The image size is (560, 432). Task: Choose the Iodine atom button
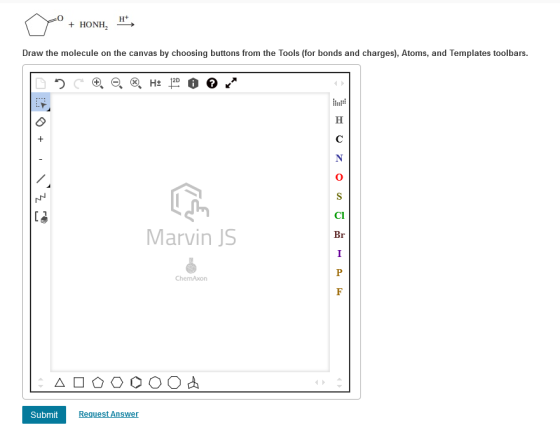tap(339, 253)
